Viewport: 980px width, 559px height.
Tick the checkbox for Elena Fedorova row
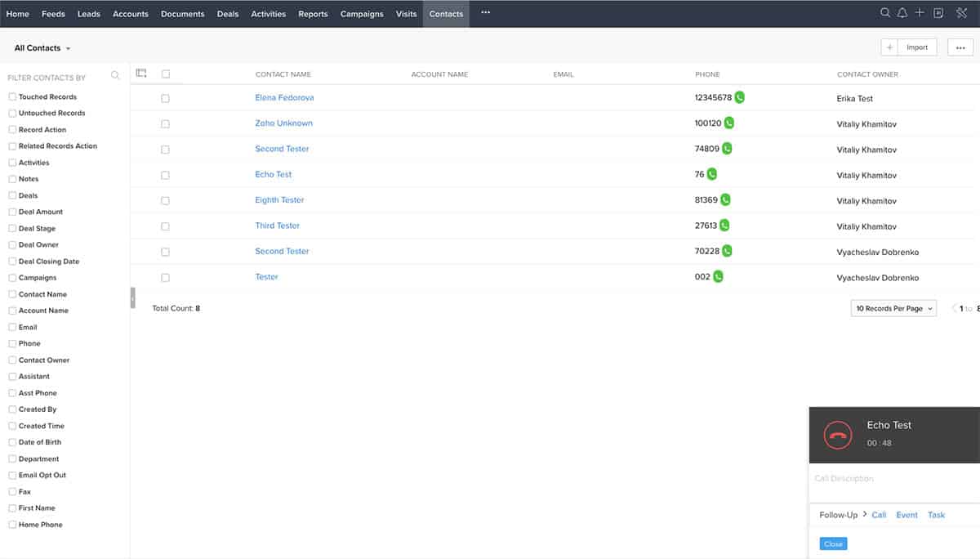tap(165, 98)
